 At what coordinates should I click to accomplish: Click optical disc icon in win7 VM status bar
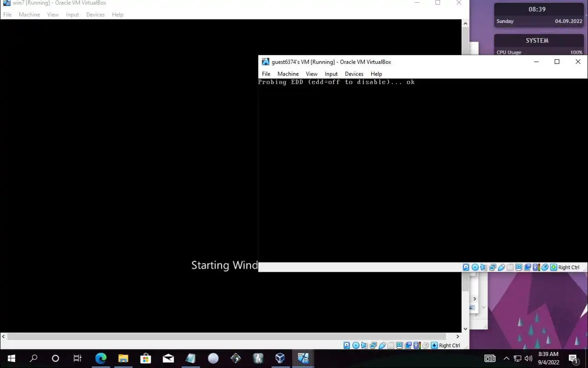pyautogui.click(x=356, y=345)
